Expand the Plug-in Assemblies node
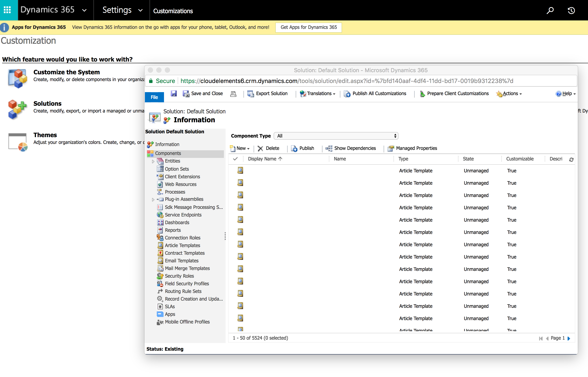Image resolution: width=588 pixels, height=377 pixels. 153,200
